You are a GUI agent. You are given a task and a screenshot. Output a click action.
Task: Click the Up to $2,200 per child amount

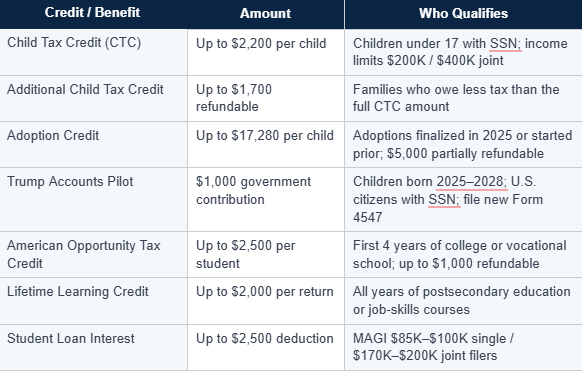261,44
